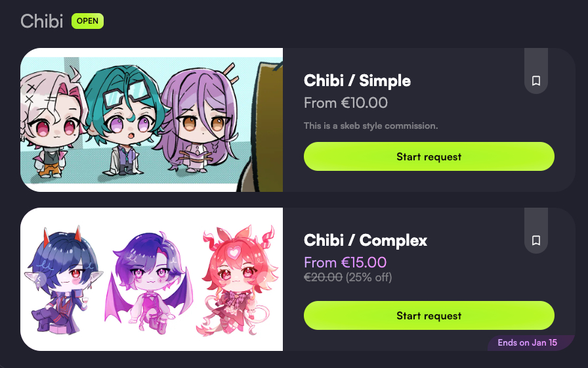Image resolution: width=588 pixels, height=368 pixels.
Task: Open the Chibi / Simple title link
Action: pos(357,80)
